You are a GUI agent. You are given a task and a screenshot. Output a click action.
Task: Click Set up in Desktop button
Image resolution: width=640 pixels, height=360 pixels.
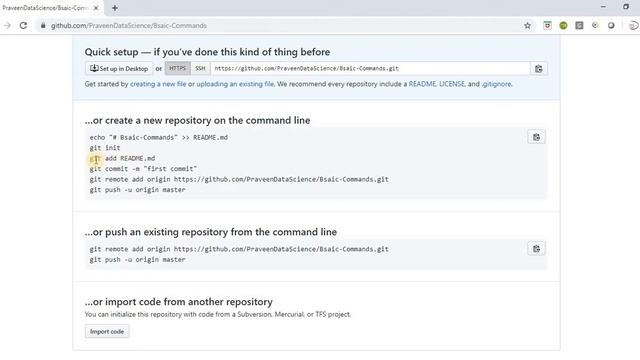point(119,69)
